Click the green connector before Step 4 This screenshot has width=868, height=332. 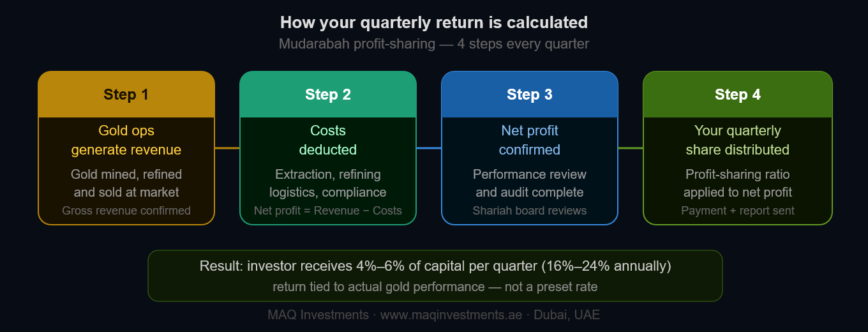pyautogui.click(x=631, y=148)
